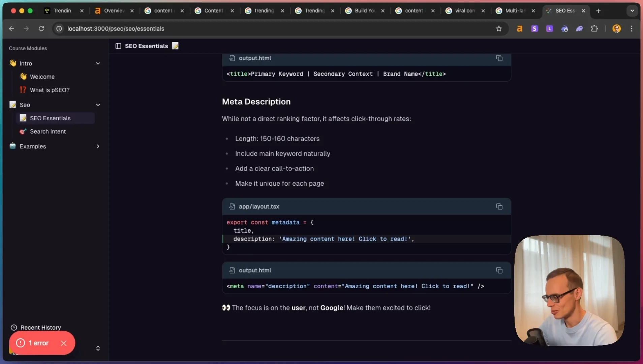
Task: Open the tab search dropdown arrow
Action: point(632,11)
